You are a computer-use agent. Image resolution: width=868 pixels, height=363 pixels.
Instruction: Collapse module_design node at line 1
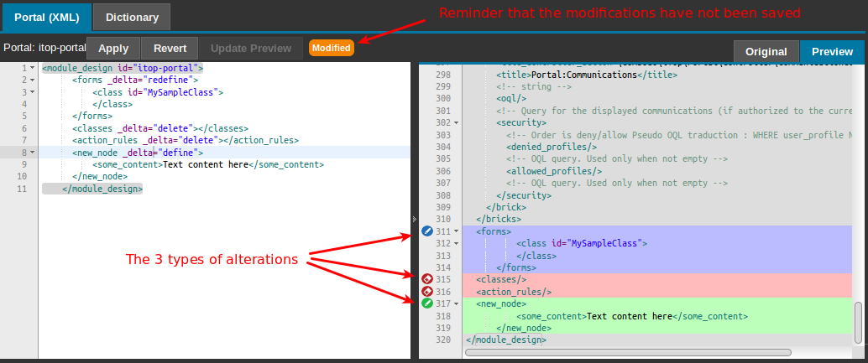pos(32,68)
